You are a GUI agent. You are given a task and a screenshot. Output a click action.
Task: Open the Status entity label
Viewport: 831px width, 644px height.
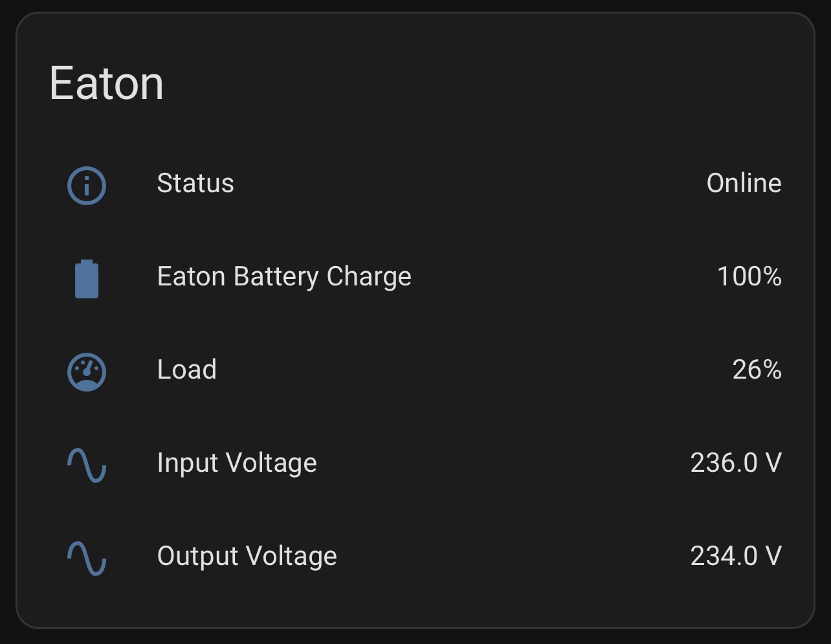[x=195, y=183]
